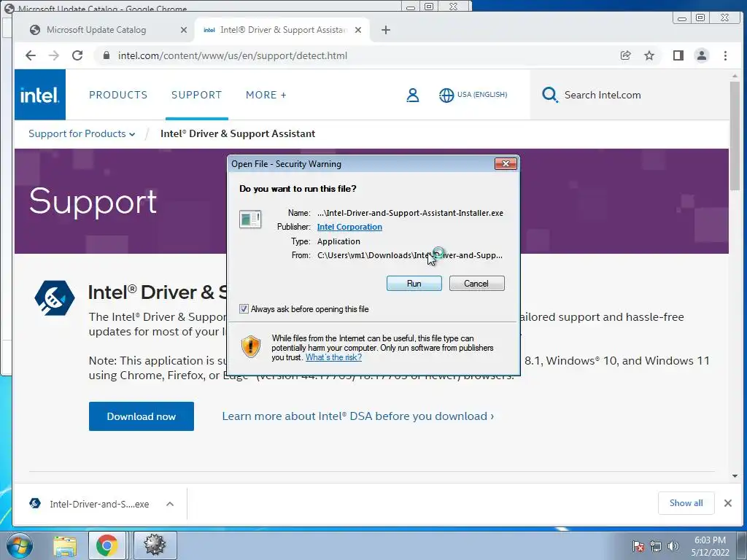
Task: Open the What's the risk? link
Action: pos(333,357)
